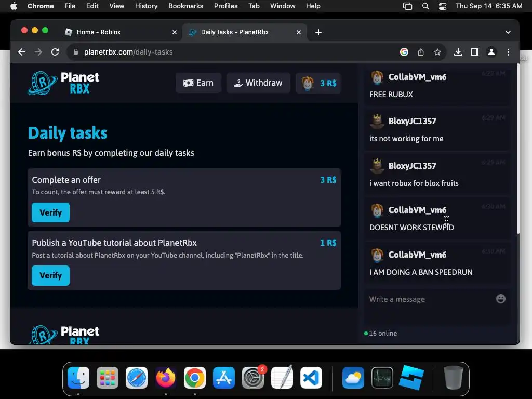Toggle the Chrome side panel icon
Image resolution: width=532 pixels, height=399 pixels.
point(475,52)
